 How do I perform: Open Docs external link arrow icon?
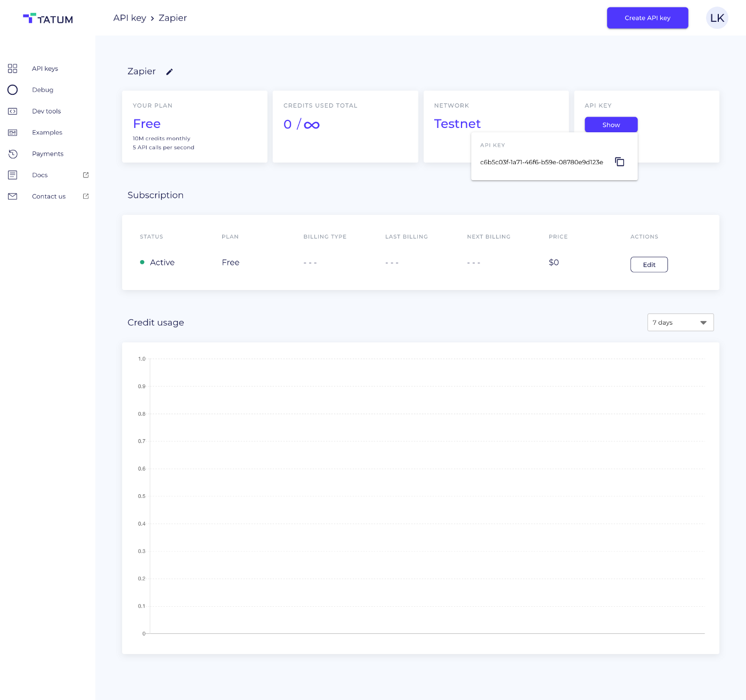(x=86, y=175)
